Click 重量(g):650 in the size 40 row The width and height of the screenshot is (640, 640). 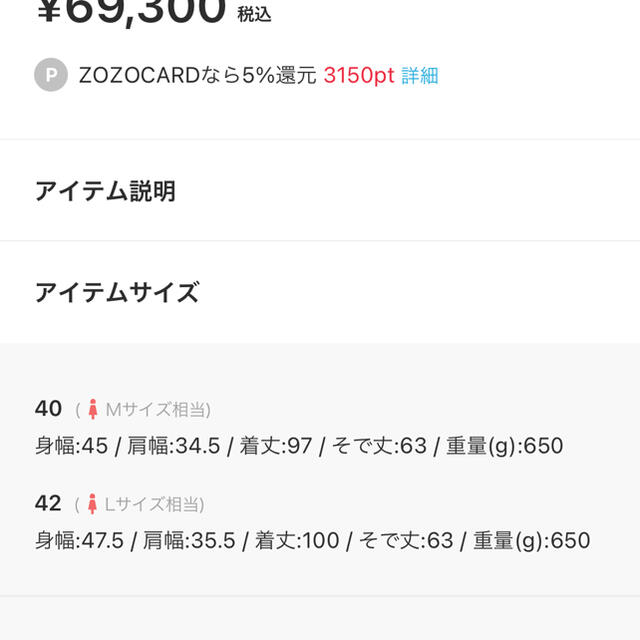click(504, 446)
